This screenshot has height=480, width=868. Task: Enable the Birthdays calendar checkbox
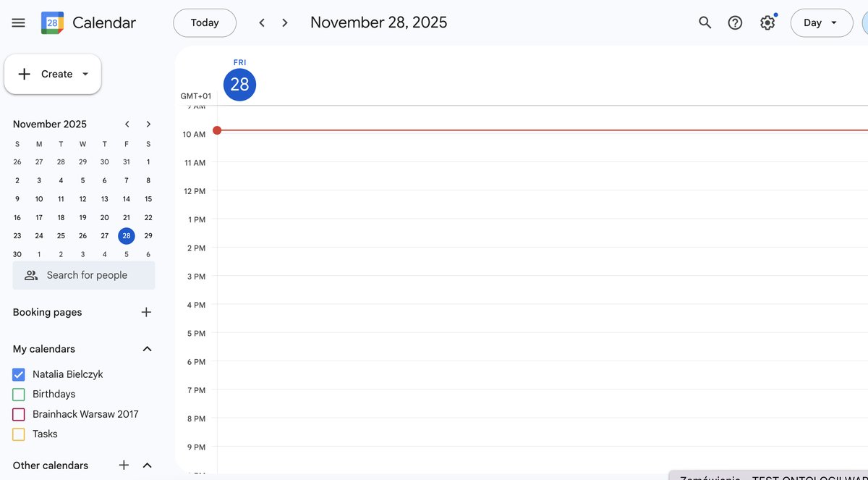pyautogui.click(x=19, y=395)
